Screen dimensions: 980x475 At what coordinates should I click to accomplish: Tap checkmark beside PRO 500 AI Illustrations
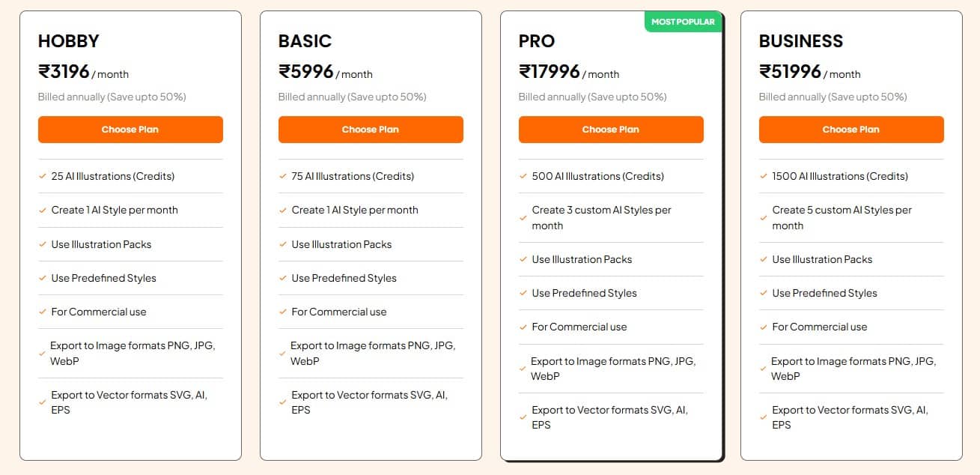click(x=523, y=176)
